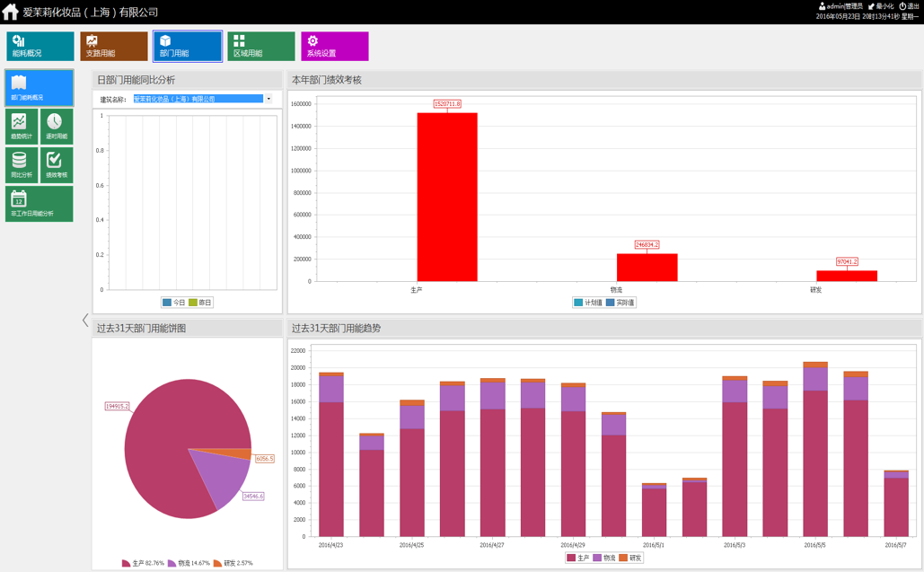Toggle 计划值 legend entry in performance chart
Image resolution: width=924 pixels, height=572 pixels.
click(587, 303)
